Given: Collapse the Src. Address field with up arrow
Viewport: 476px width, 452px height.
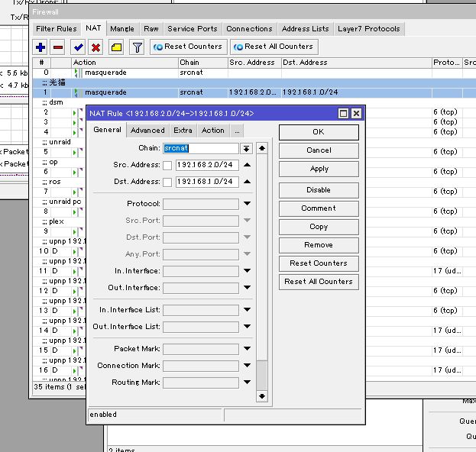Looking at the screenshot, I should 247,165.
